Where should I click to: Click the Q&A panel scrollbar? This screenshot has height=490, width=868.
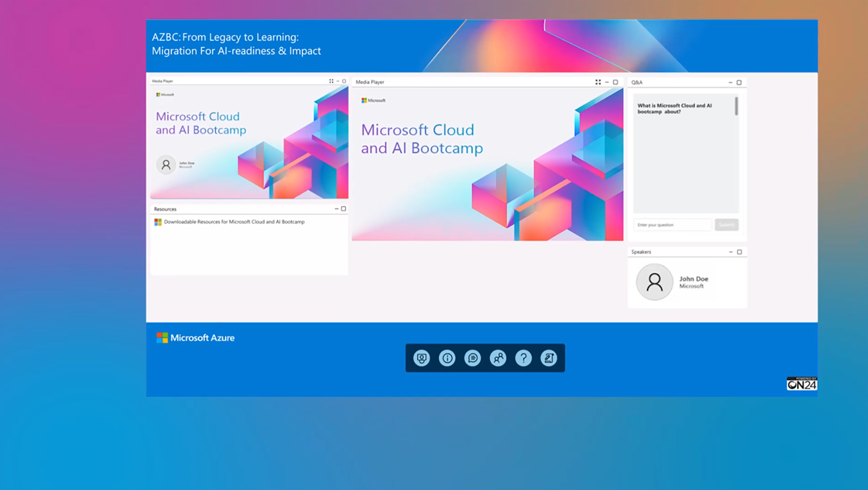736,106
